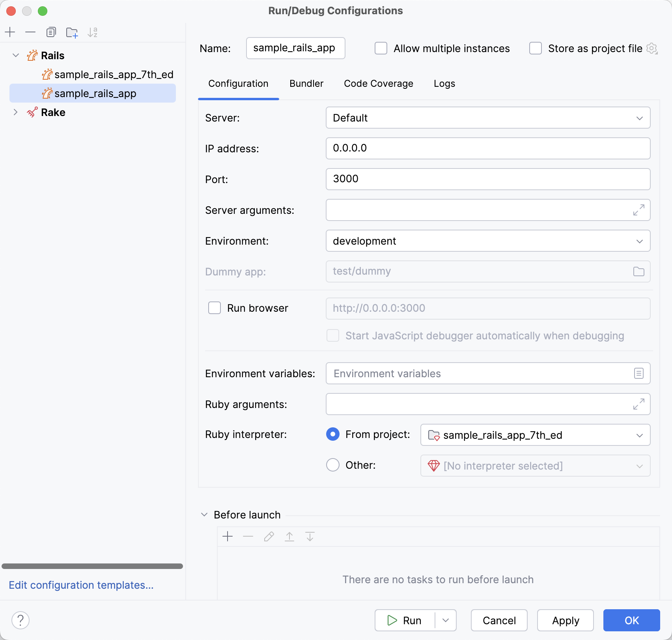The image size is (672, 640).
Task: Create a new folder for configurations
Action: click(72, 32)
